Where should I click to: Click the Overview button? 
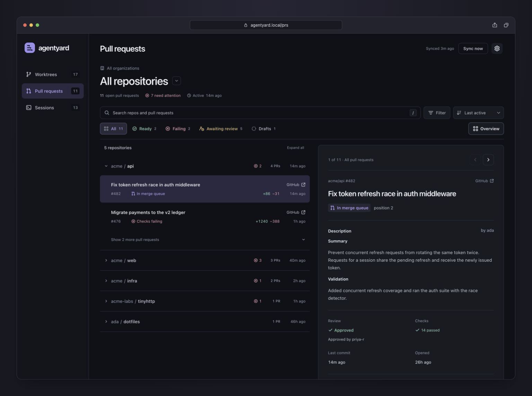[486, 129]
